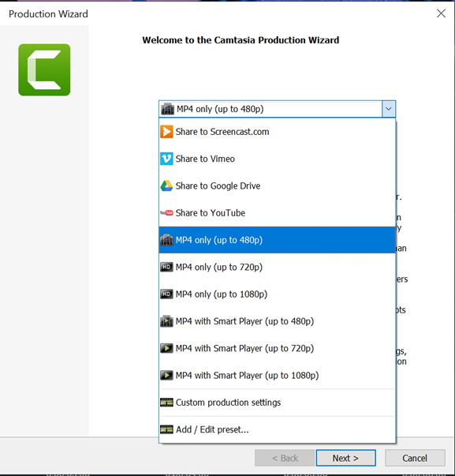Screen dimensions: 455x476
Task: Collapse the preset dropdown using the arrow
Action: (389, 109)
